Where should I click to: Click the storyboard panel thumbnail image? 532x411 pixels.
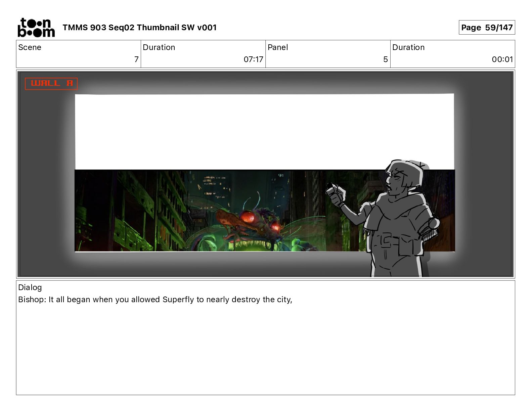click(265, 174)
